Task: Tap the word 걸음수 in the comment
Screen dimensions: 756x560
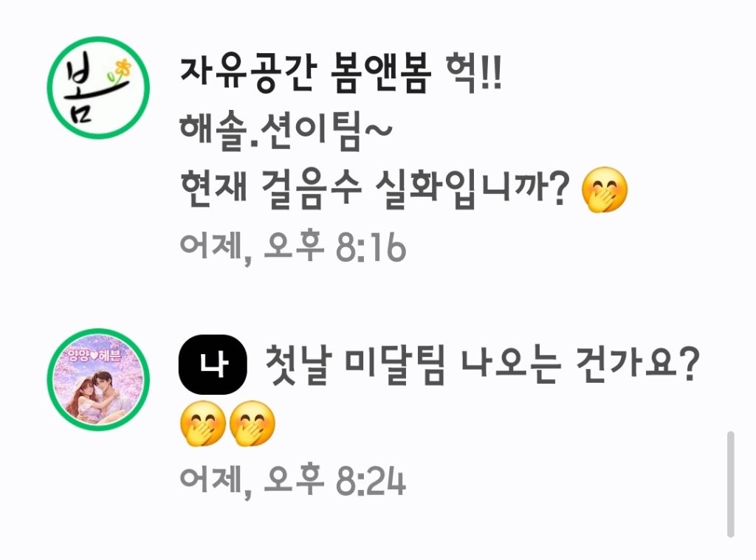Action: click(311, 189)
